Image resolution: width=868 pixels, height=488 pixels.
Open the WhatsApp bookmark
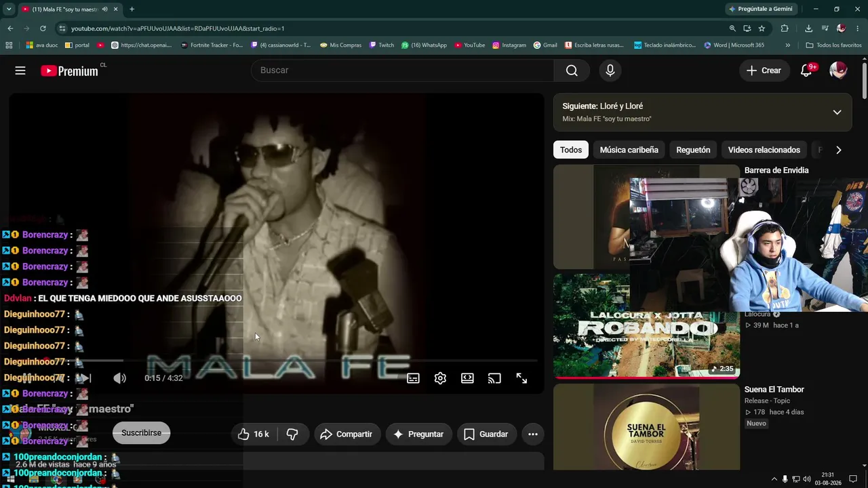424,45
